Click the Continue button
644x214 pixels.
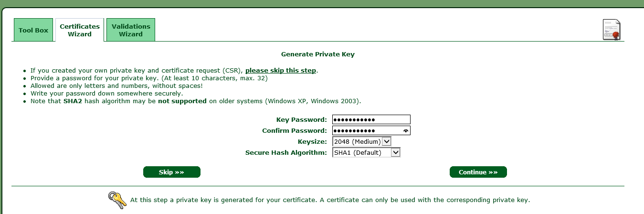pos(478,172)
